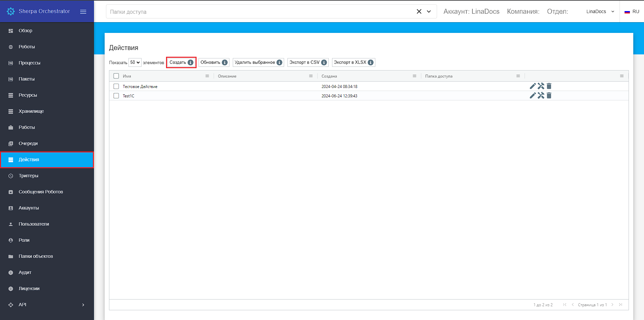
Task: Click the Обновить button
Action: (x=211, y=62)
